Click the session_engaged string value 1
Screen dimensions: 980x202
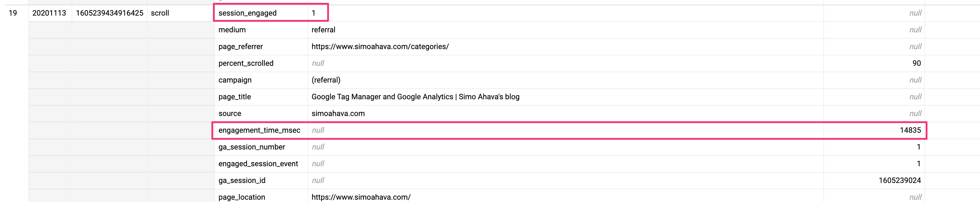(313, 13)
